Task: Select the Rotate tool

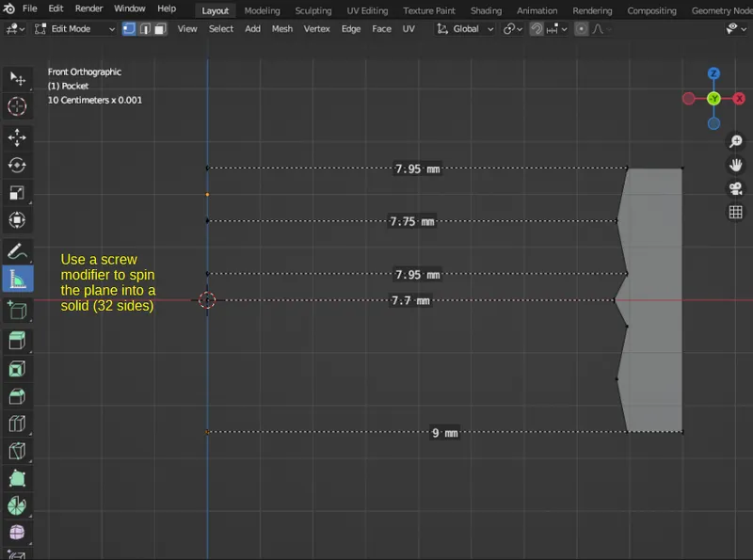Action: 17,165
